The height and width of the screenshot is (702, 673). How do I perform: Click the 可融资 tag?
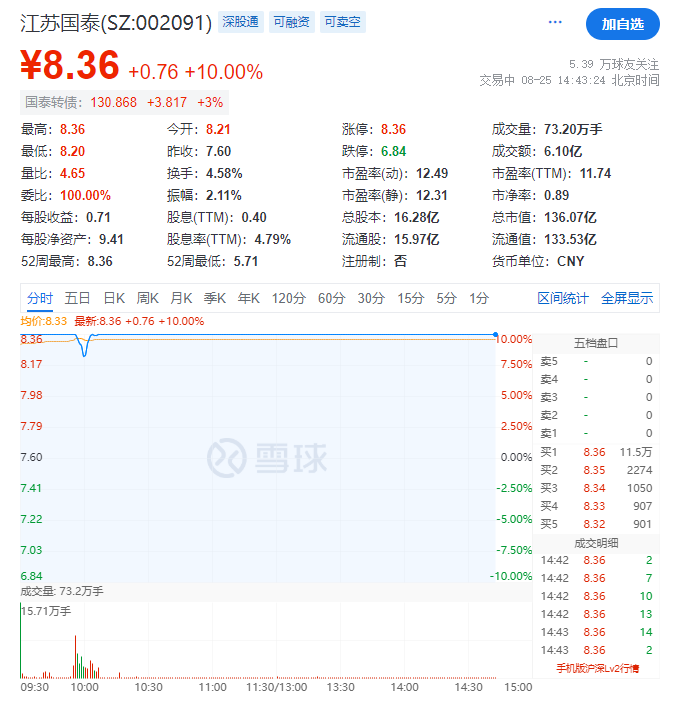291,22
